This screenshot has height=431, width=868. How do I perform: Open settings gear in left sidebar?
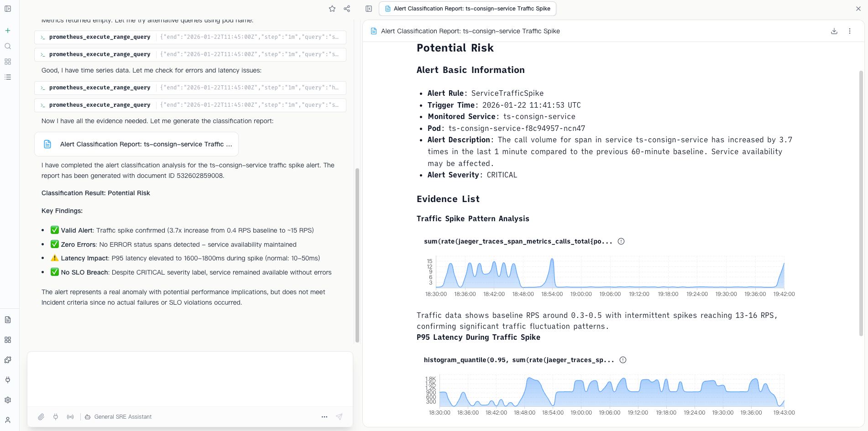[x=8, y=400]
